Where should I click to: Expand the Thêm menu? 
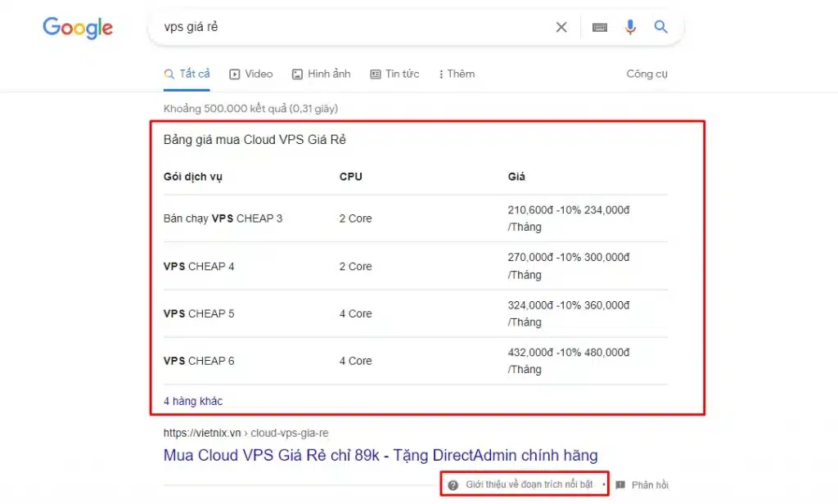tap(457, 74)
